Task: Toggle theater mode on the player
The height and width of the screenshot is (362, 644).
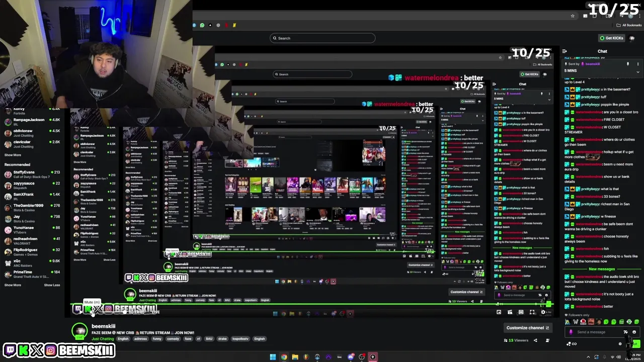Action: point(521,312)
